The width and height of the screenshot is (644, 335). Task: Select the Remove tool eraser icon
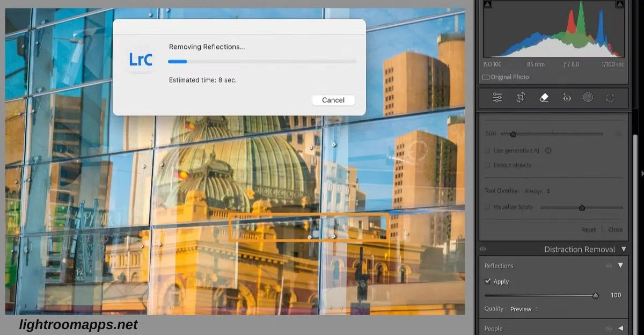tap(543, 97)
